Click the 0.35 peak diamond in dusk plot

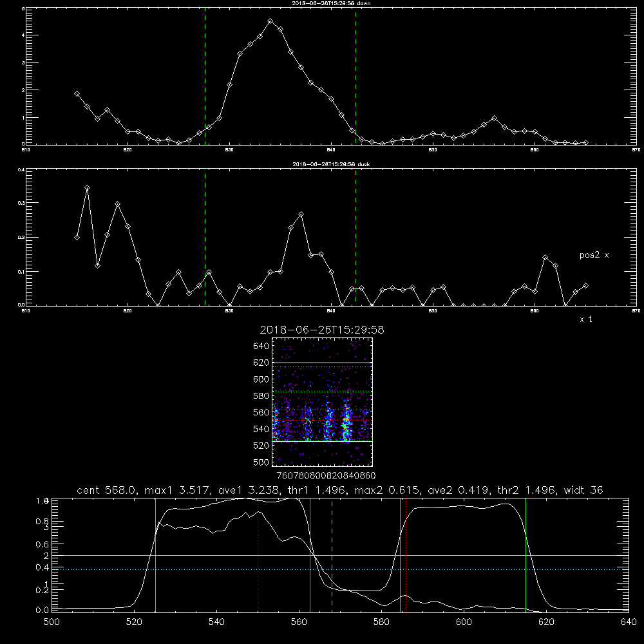click(87, 187)
